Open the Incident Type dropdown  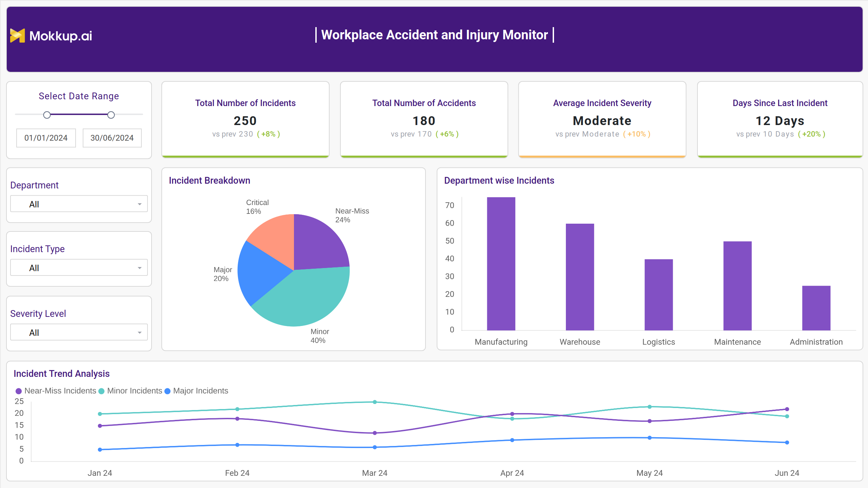(79, 268)
